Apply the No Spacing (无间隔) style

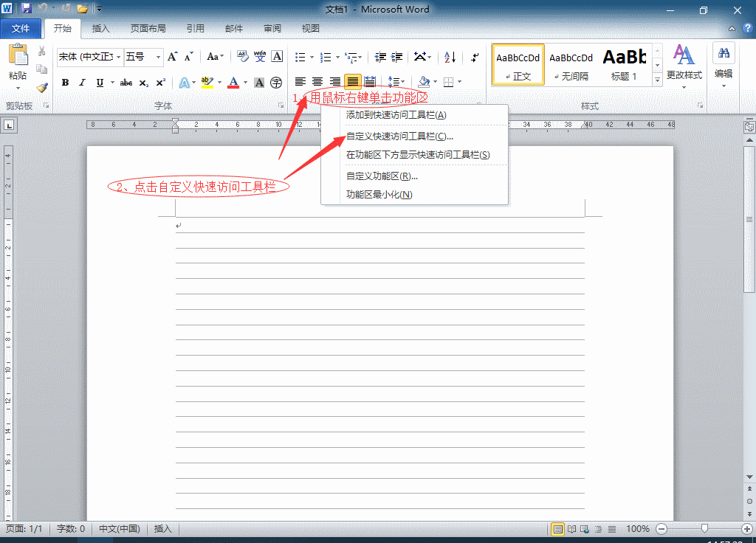pos(571,65)
